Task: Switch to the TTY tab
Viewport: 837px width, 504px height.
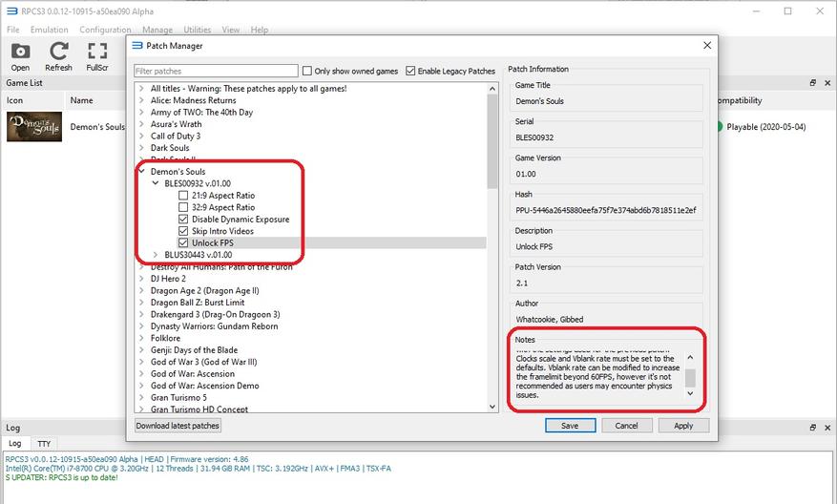Action: point(44,443)
